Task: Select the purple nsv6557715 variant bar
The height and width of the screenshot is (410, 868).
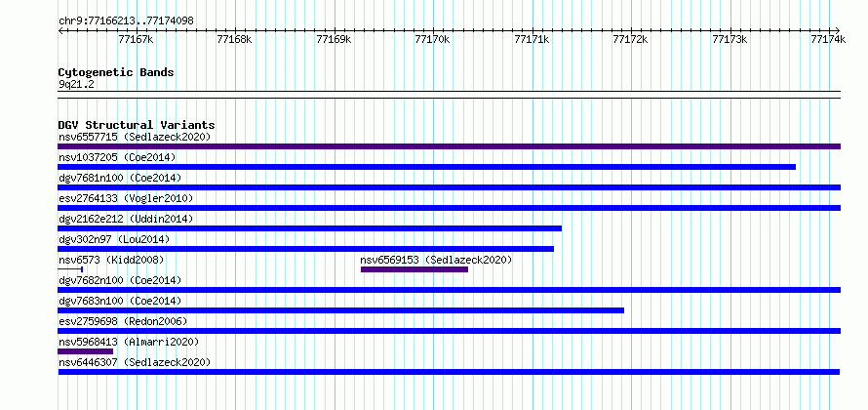Action: pyautogui.click(x=449, y=146)
